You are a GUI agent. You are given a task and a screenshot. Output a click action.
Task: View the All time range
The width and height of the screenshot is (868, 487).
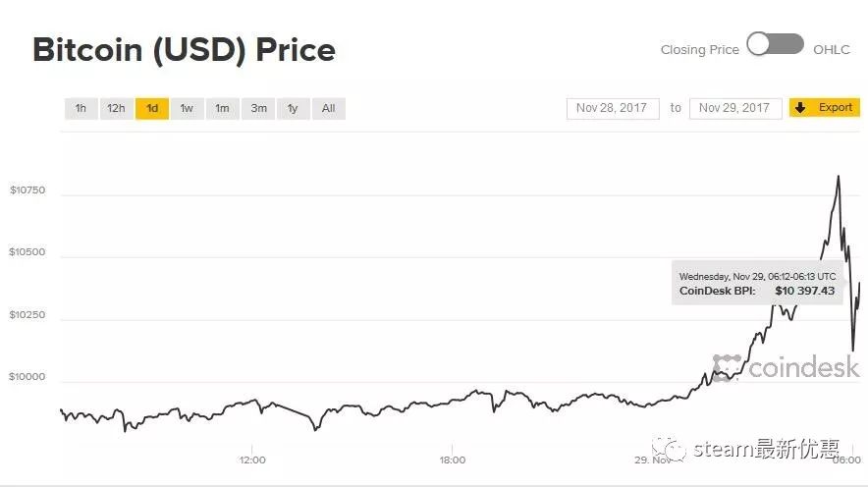pos(329,108)
